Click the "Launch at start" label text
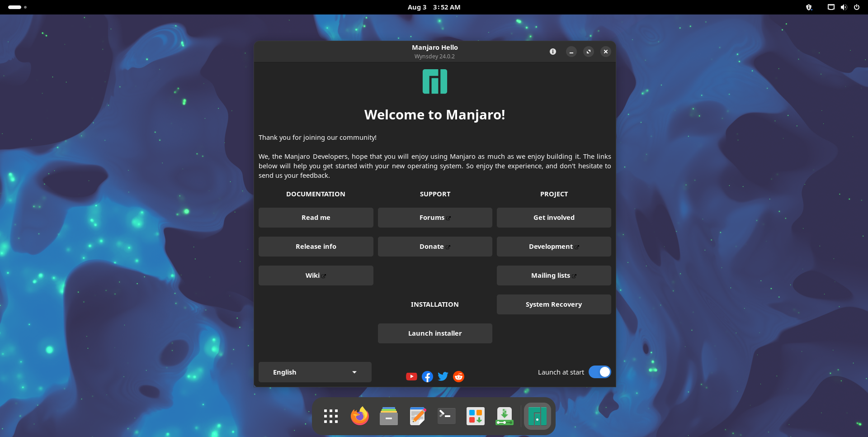Image resolution: width=868 pixels, height=437 pixels. [561, 372]
